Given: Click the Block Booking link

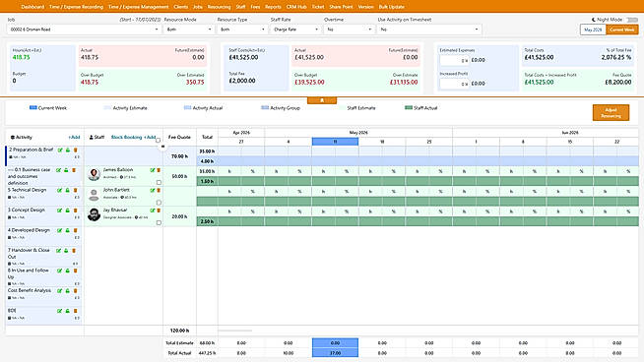Looking at the screenshot, I should tap(126, 137).
